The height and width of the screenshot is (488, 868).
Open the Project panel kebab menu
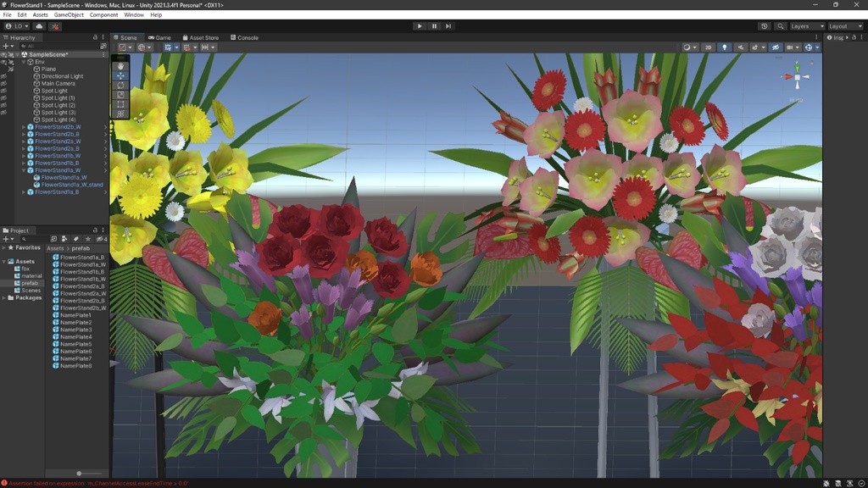(x=103, y=230)
